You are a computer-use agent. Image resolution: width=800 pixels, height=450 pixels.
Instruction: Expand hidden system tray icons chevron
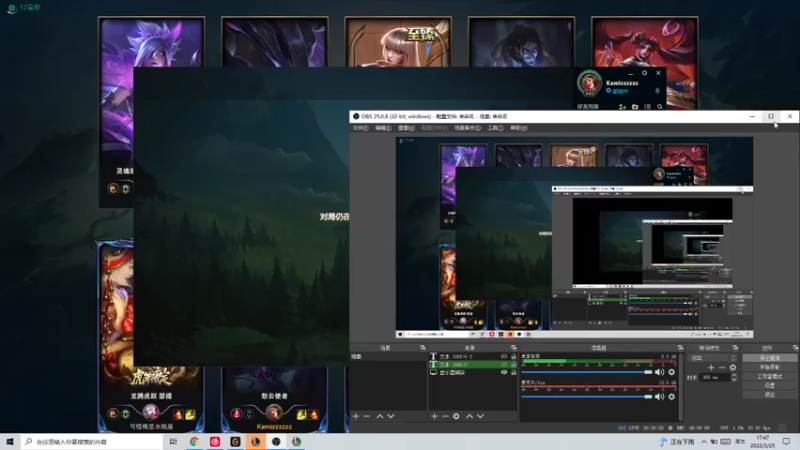coord(704,441)
